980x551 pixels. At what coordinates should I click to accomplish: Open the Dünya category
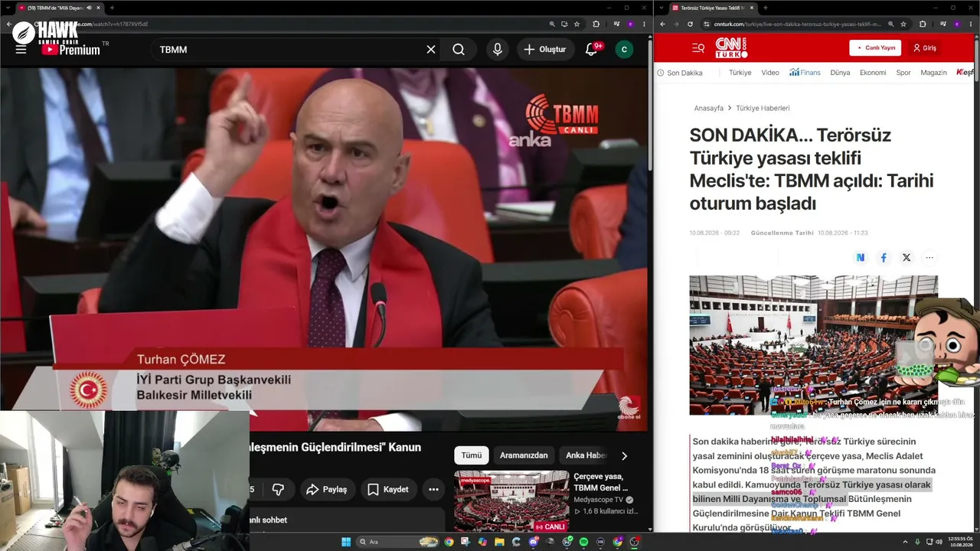(x=840, y=73)
